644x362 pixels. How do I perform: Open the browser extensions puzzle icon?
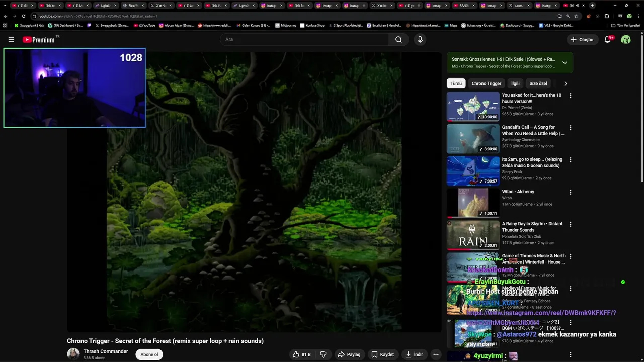(606, 16)
